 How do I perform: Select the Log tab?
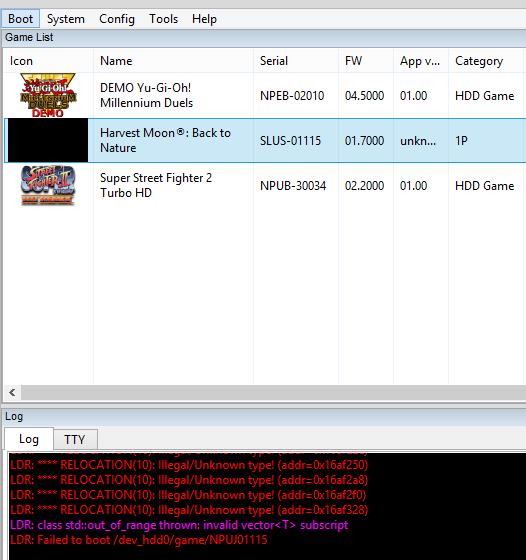[x=29, y=439]
